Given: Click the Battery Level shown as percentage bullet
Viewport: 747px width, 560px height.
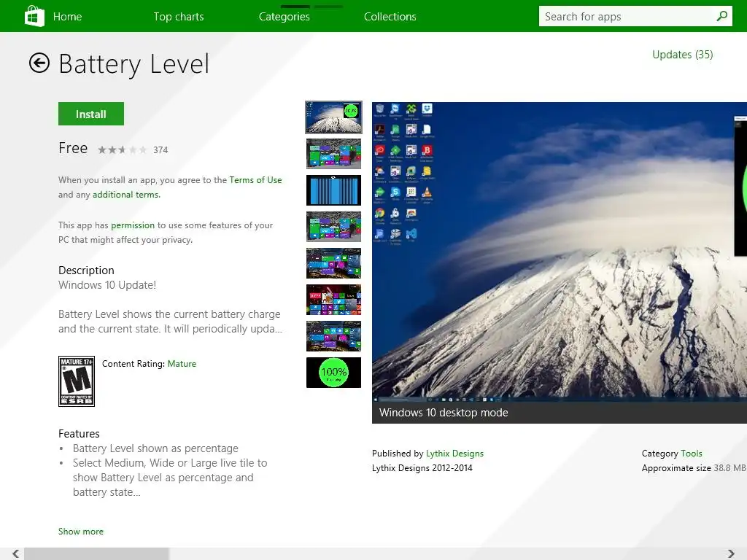Looking at the screenshot, I should point(155,448).
